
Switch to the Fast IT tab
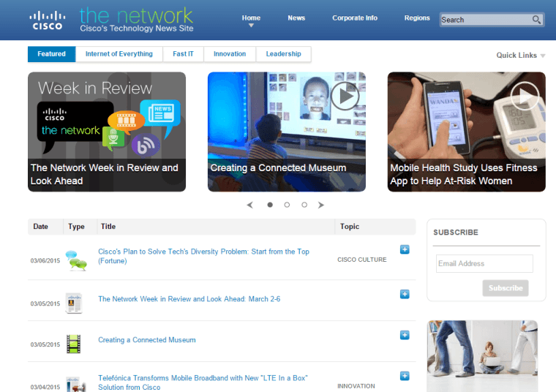(x=183, y=54)
